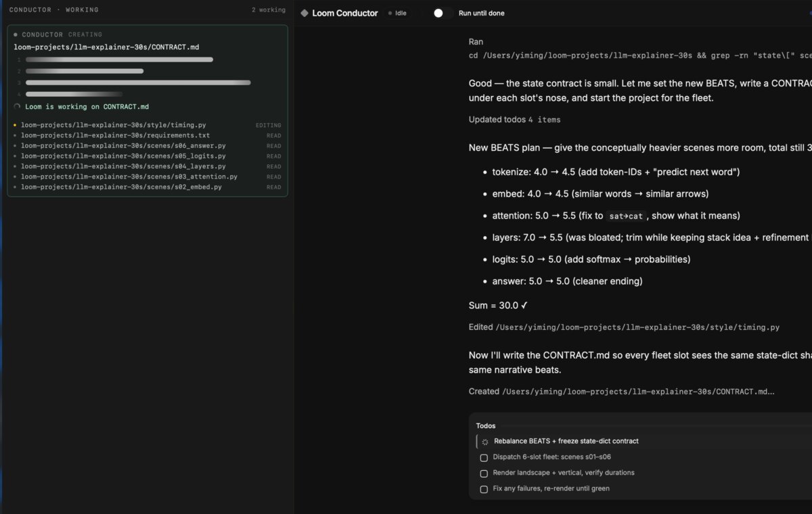Click the 'tokenize: 4.0 → 4.5' bullet

point(616,172)
